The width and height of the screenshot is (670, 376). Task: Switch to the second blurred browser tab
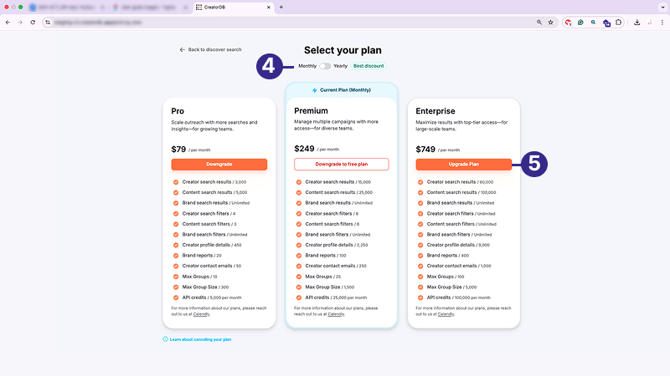click(150, 7)
